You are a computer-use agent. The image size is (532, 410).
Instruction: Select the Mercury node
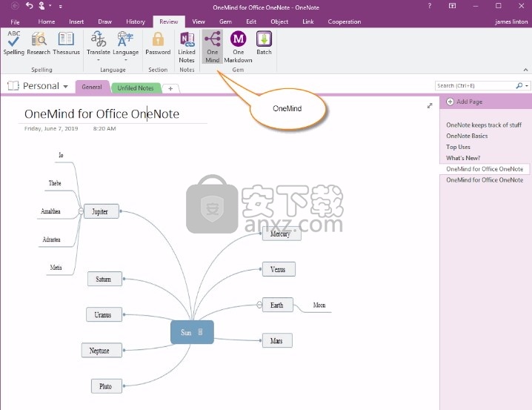tap(282, 234)
